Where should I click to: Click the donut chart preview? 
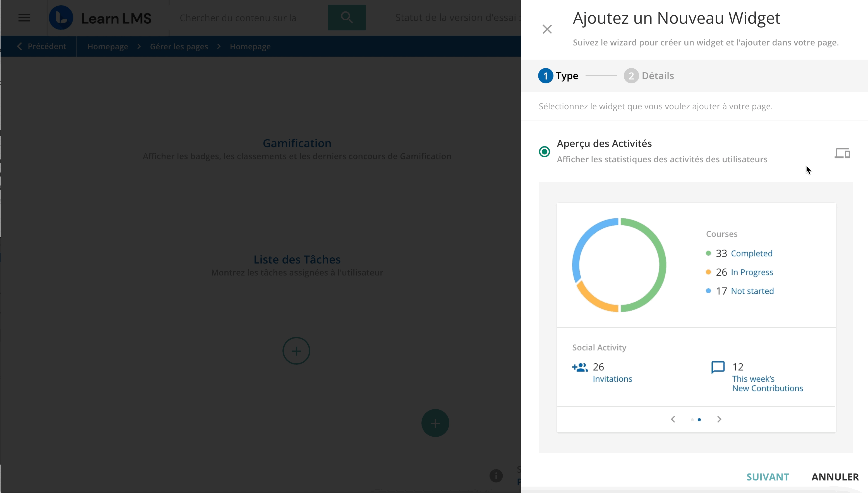(619, 265)
